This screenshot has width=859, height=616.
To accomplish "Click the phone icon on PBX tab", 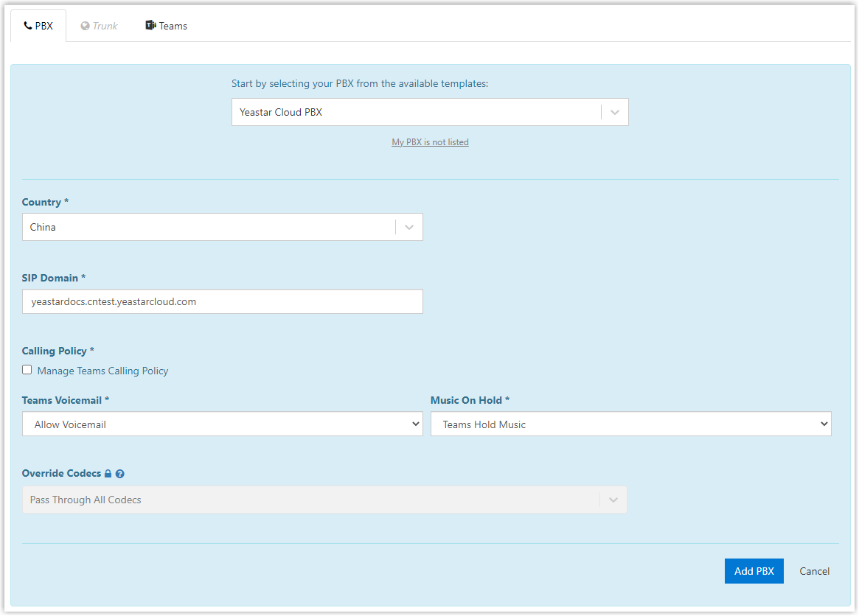I will point(28,26).
